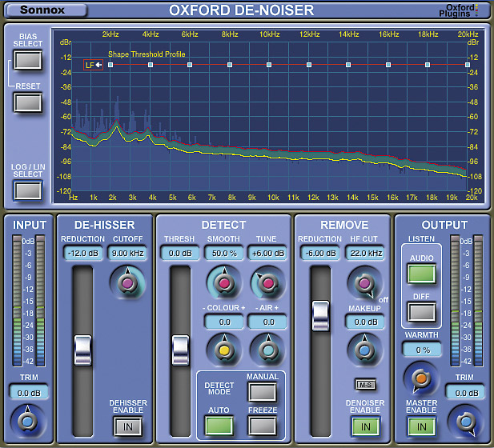Click the Remove Reduction fader
Screen dimensions: 494x448
pos(320,316)
